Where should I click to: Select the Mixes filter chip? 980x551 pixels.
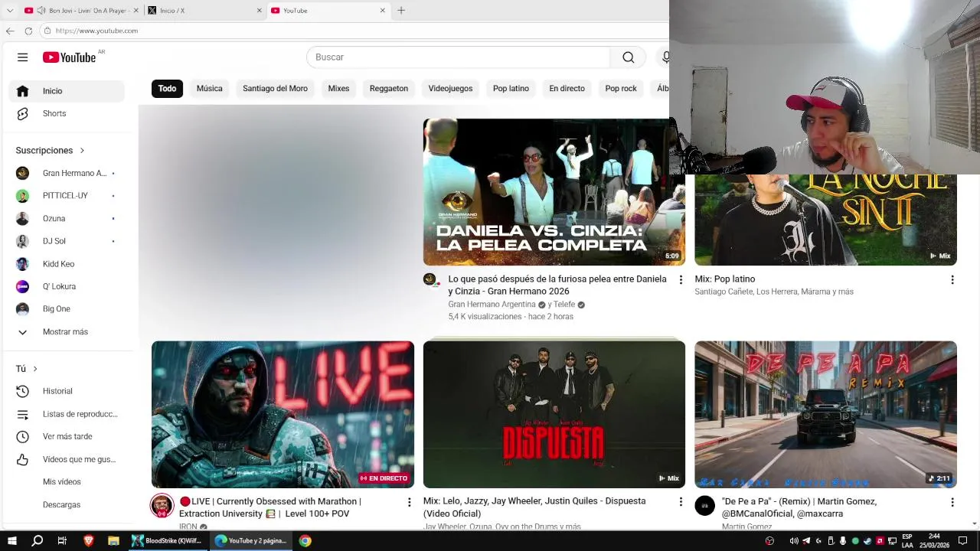tap(338, 89)
